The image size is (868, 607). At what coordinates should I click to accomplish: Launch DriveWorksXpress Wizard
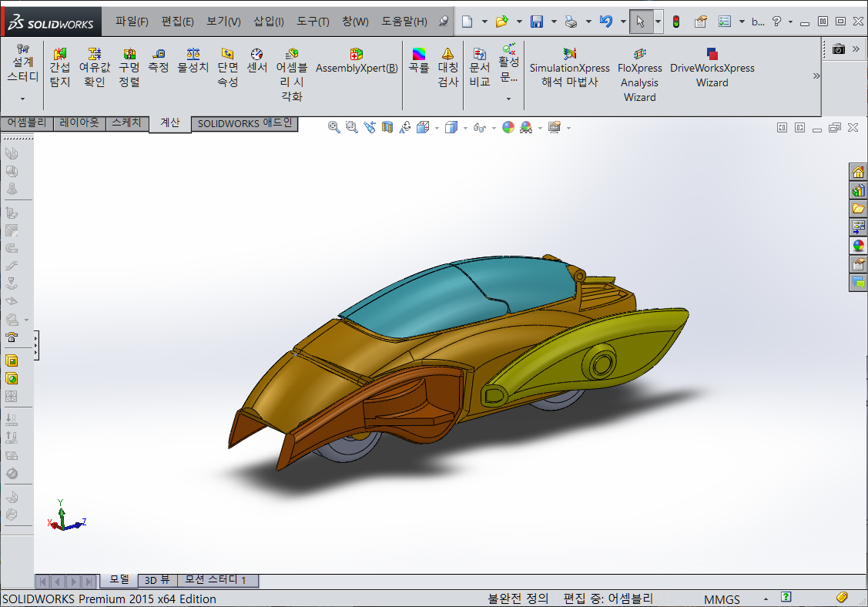coord(712,68)
